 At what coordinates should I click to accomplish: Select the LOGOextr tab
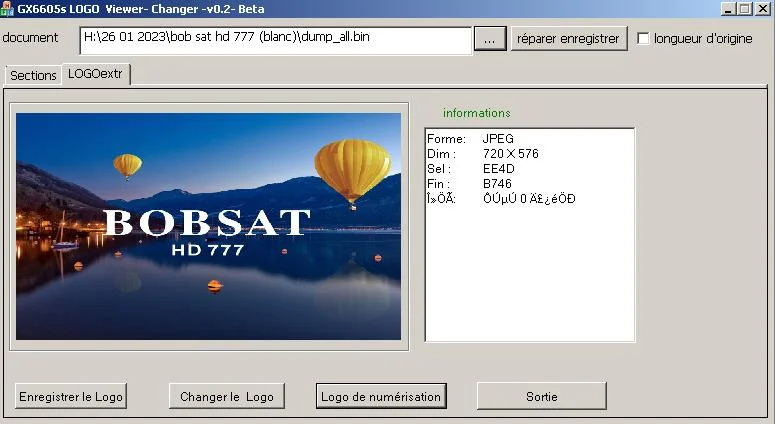point(95,74)
